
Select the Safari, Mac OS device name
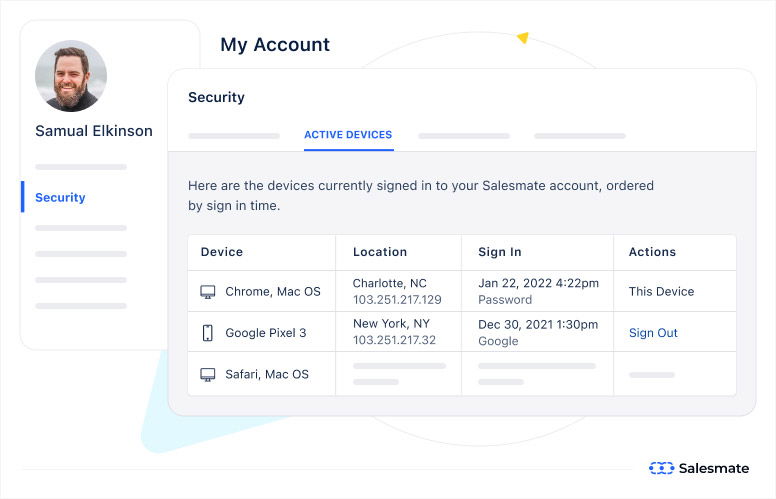267,375
